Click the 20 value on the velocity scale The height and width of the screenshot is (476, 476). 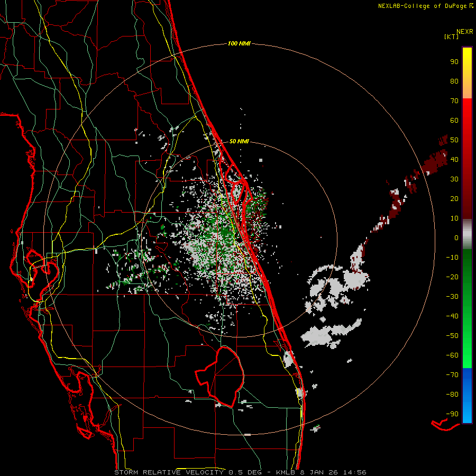(x=454, y=198)
